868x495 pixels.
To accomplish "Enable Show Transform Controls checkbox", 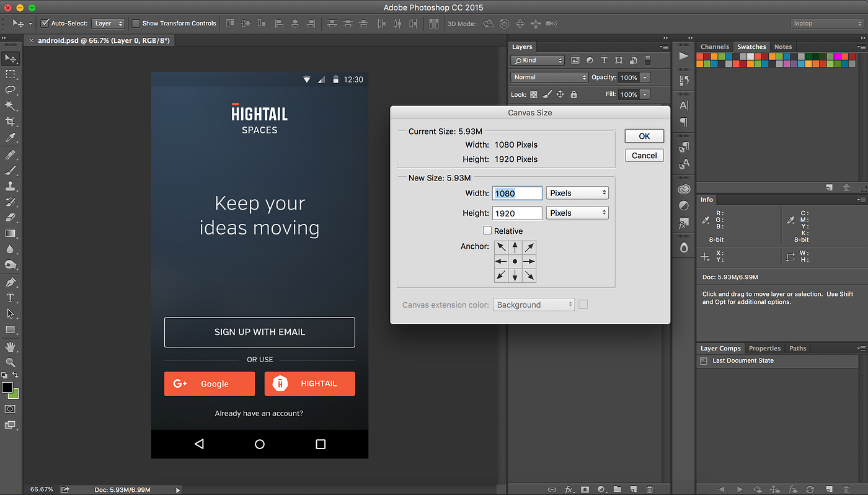I will [x=136, y=24].
